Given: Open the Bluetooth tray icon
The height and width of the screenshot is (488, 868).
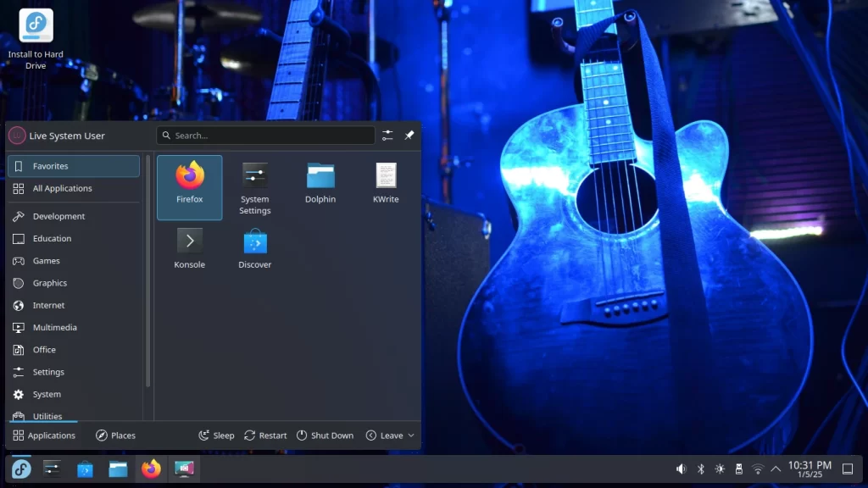Looking at the screenshot, I should coord(701,469).
